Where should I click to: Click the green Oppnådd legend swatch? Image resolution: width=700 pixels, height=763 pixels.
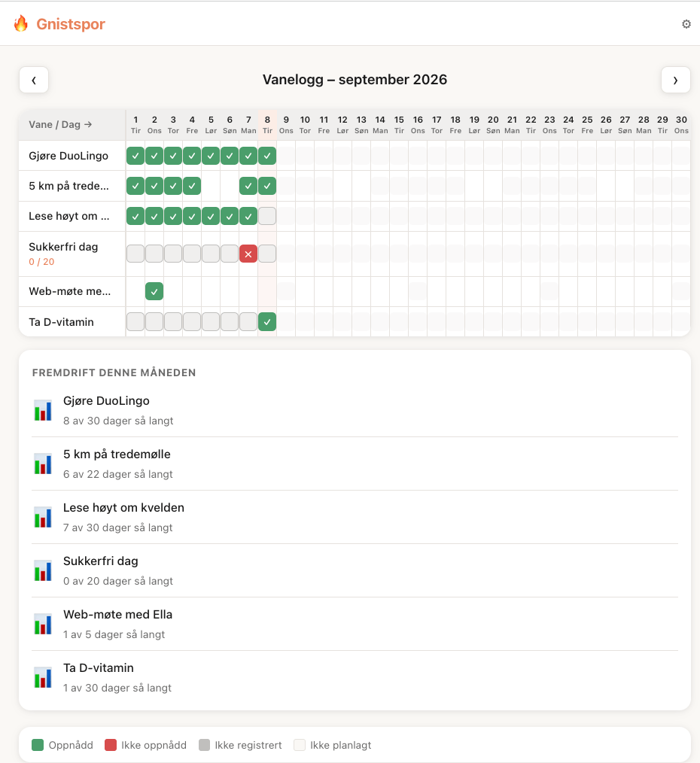tap(38, 745)
